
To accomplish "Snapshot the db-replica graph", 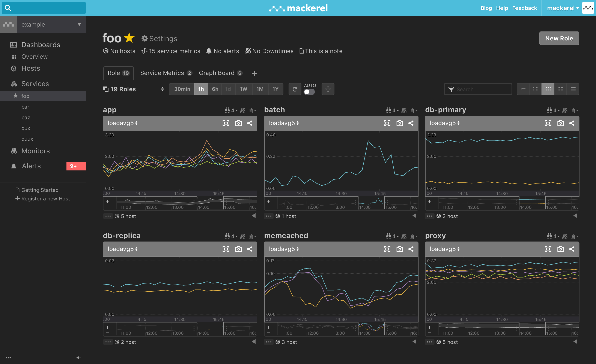I will click(238, 249).
